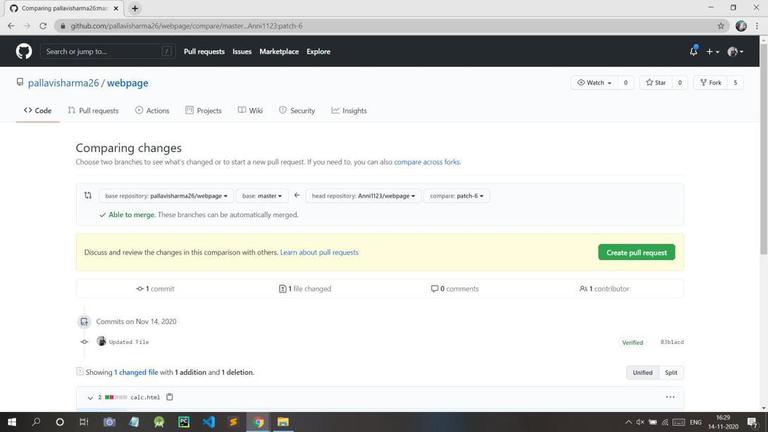Star the repository
Image resolution: width=768 pixels, height=432 pixels.
[x=656, y=83]
